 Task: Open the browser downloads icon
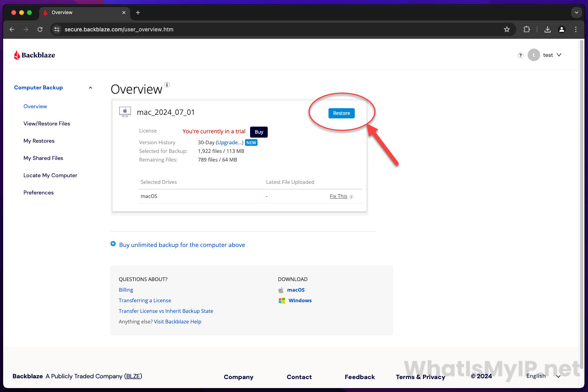coord(548,29)
